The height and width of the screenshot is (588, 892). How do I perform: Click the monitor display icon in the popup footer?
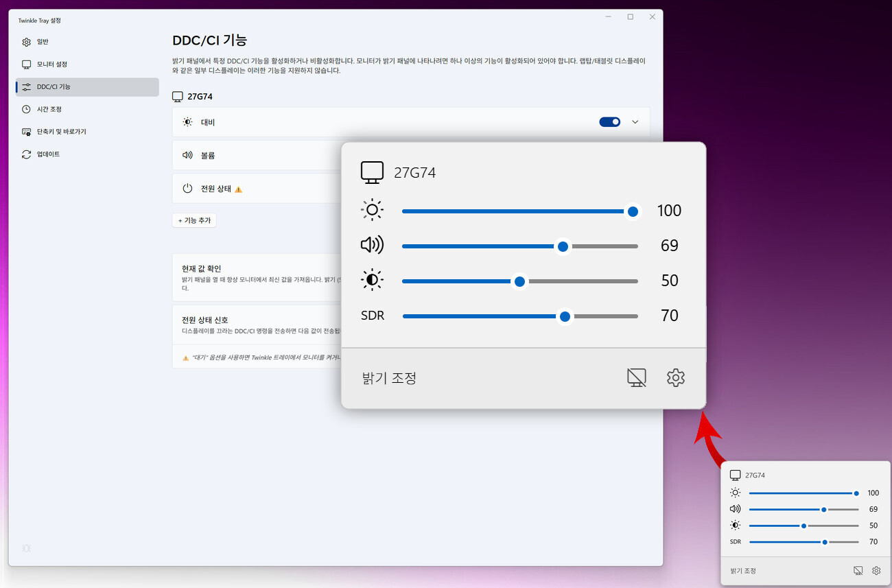point(637,377)
